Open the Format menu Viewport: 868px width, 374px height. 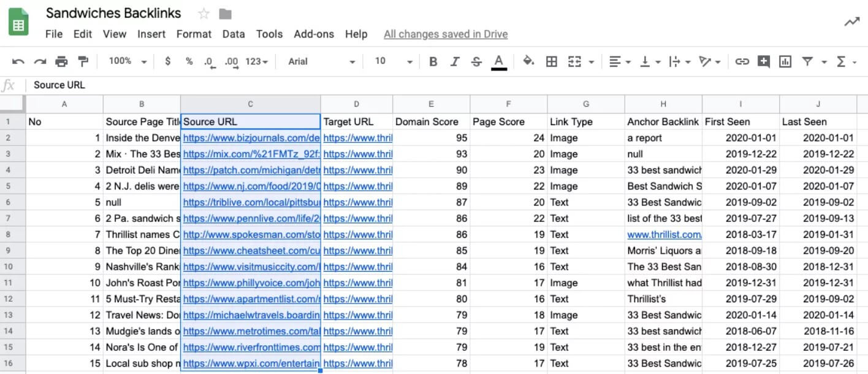click(x=194, y=34)
